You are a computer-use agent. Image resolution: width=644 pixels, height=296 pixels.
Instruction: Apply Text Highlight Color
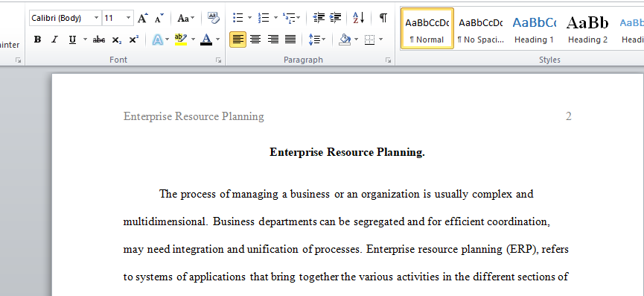[x=181, y=40]
